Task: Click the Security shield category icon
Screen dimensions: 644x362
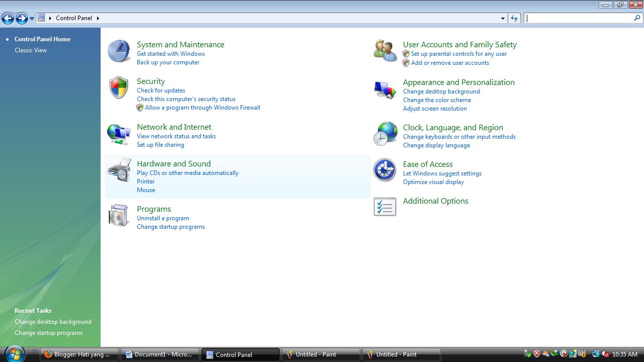Action: click(119, 87)
